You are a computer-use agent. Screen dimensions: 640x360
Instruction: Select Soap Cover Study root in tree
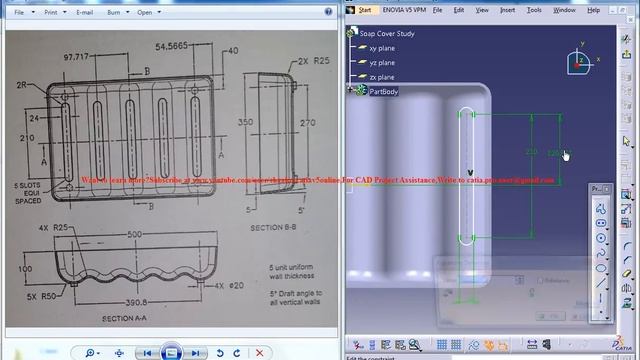(x=387, y=33)
